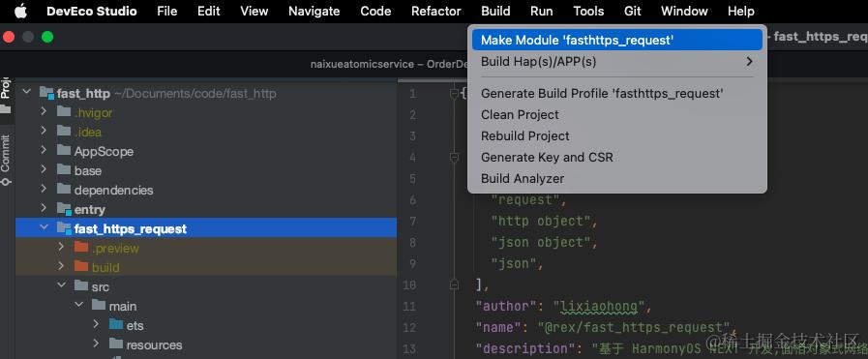Click the ets source folder icon
The height and width of the screenshot is (359, 868).
[116, 325]
